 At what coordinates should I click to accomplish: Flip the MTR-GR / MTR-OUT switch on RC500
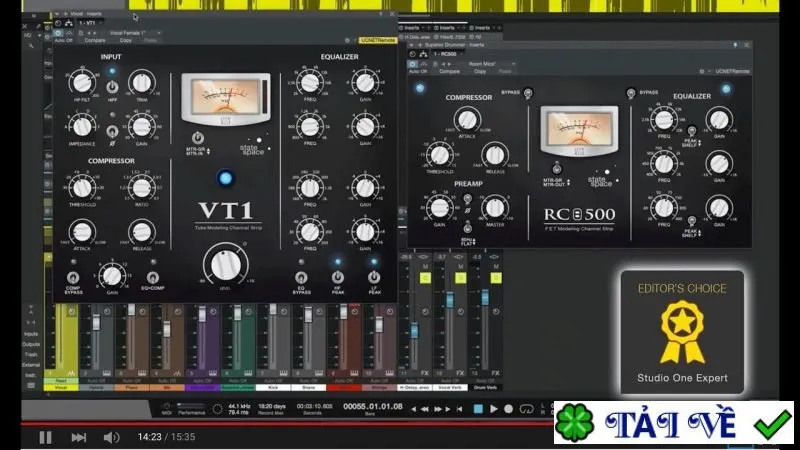557,168
